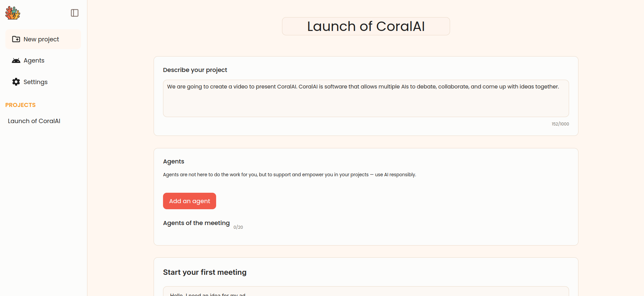
Task: Click the Describe your project heading
Action: [195, 70]
